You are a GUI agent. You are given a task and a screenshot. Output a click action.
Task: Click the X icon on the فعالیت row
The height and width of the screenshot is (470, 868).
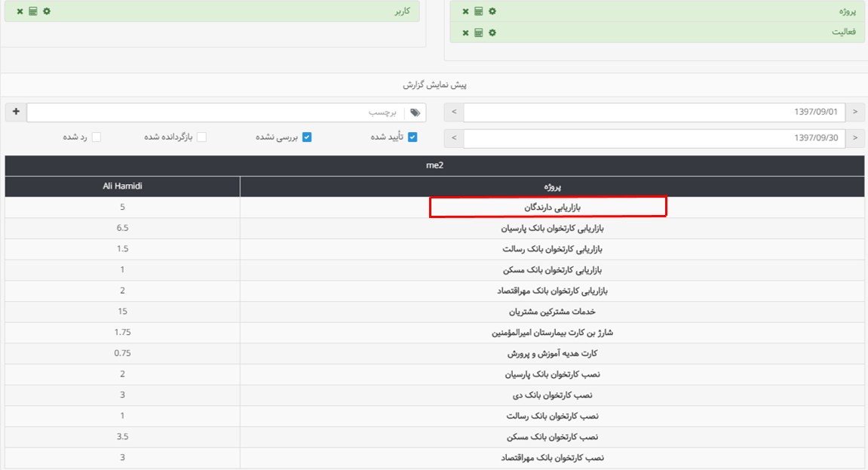(x=466, y=32)
